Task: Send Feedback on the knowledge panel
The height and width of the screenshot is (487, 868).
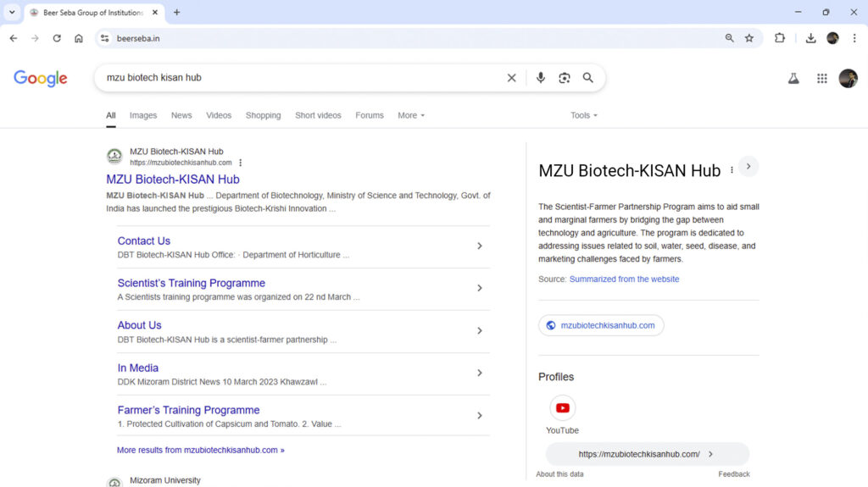Action: pos(734,473)
